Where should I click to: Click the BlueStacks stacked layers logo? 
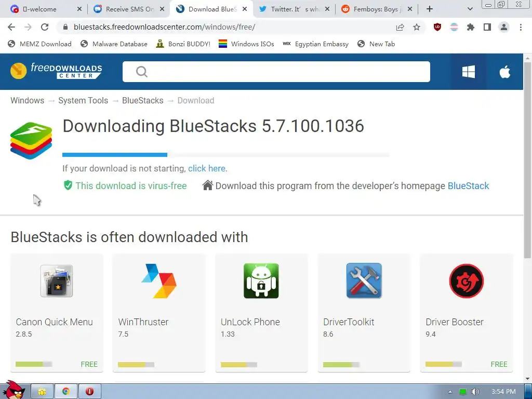click(31, 140)
